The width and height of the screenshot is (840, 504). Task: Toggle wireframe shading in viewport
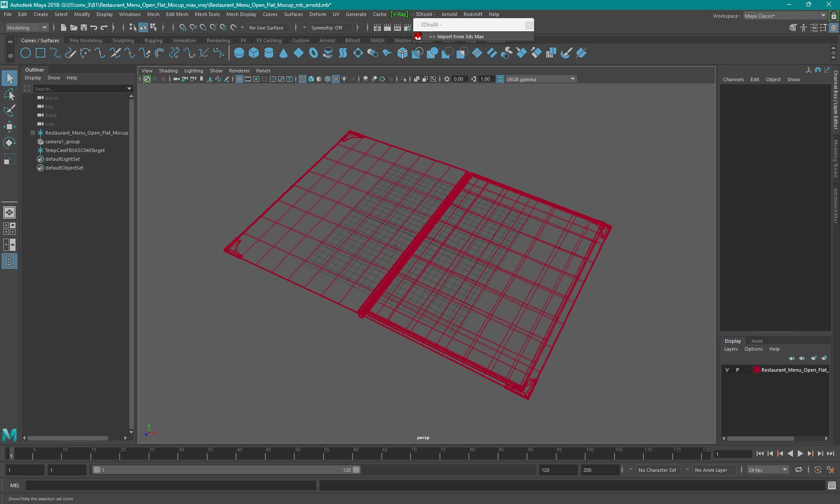pyautogui.click(x=302, y=79)
